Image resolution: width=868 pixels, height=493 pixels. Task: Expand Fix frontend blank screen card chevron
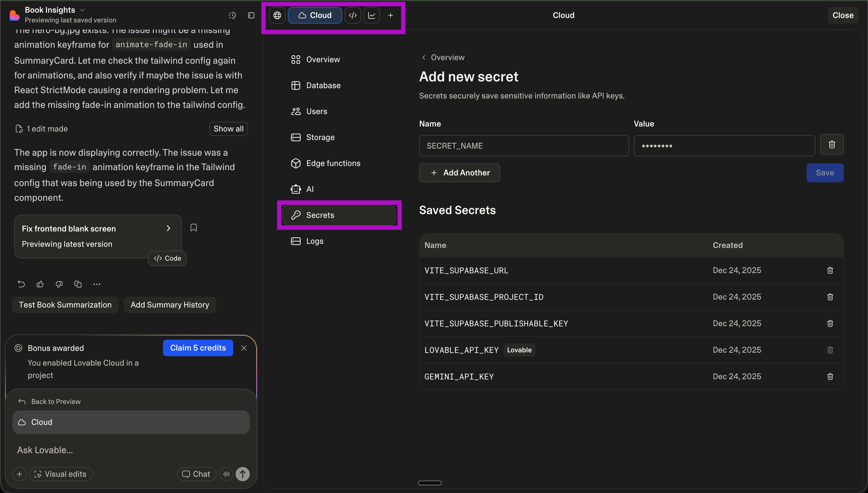pos(169,228)
